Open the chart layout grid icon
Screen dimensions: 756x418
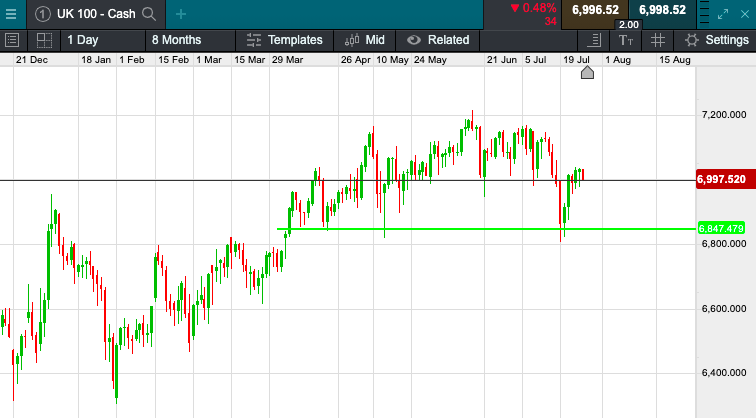pyautogui.click(x=44, y=40)
